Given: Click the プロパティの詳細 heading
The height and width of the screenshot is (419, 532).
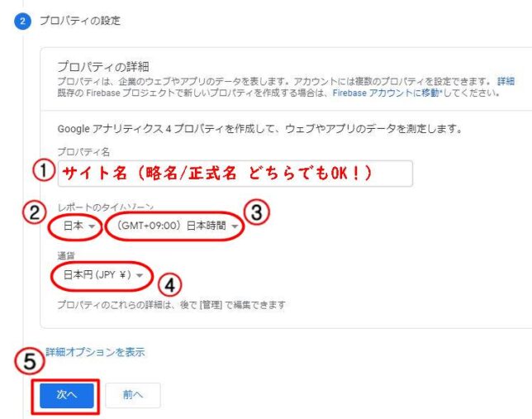Looking at the screenshot, I should point(103,67).
